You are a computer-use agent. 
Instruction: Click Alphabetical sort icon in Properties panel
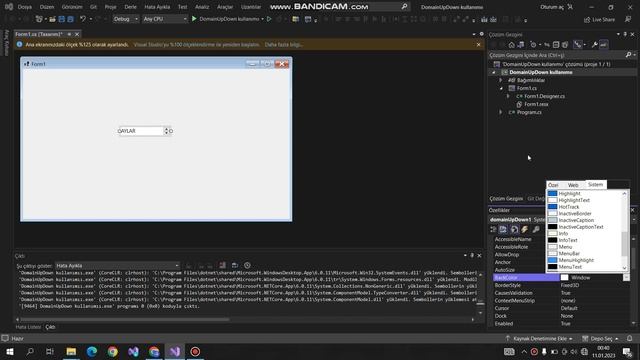coord(503,229)
